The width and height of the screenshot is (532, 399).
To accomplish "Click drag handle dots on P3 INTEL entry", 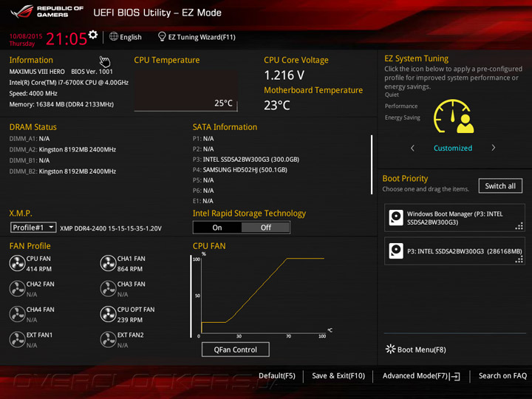I will tap(519, 259).
